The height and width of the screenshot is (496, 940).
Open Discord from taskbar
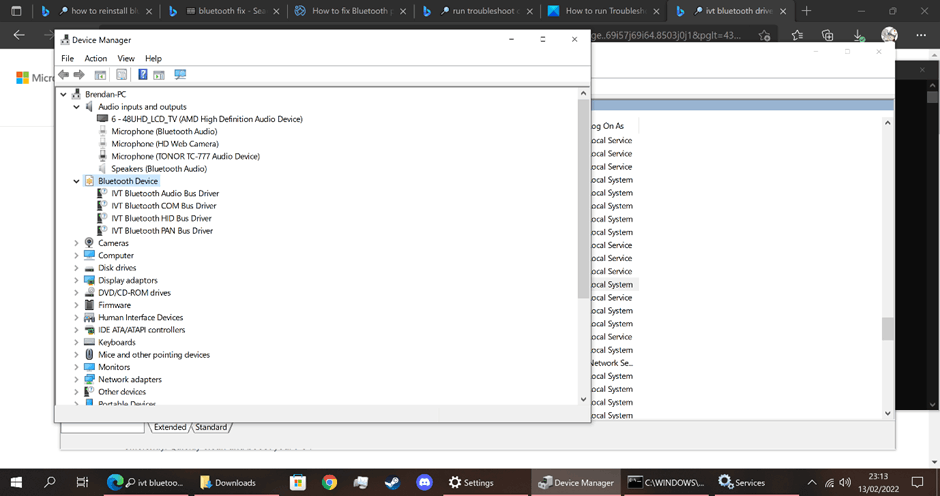[x=424, y=482]
